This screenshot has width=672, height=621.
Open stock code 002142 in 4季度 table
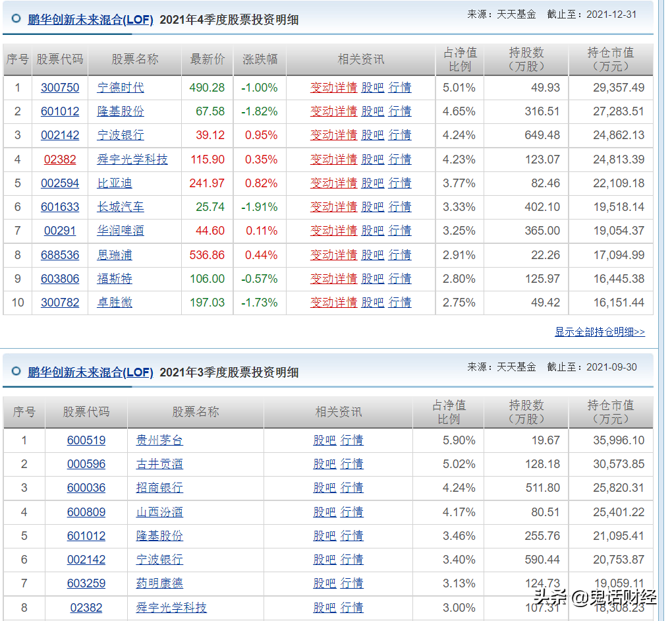point(60,135)
